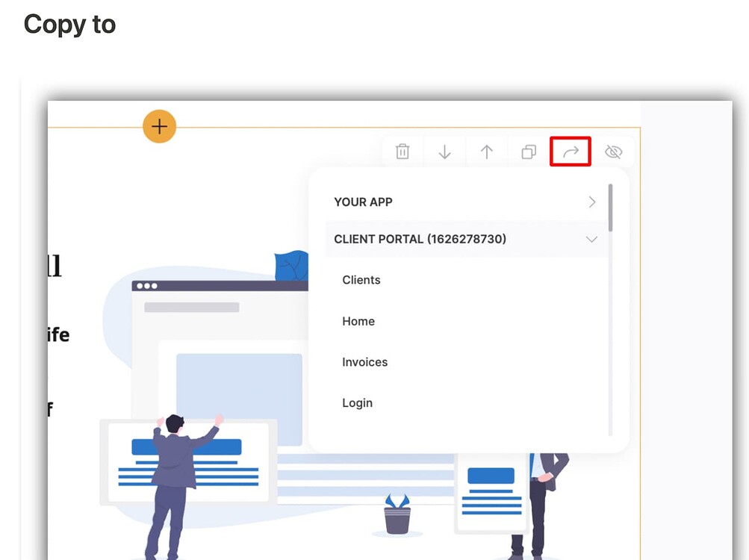Select Clients from the copy destination menu
Screen dimensions: 749x560
coord(361,280)
